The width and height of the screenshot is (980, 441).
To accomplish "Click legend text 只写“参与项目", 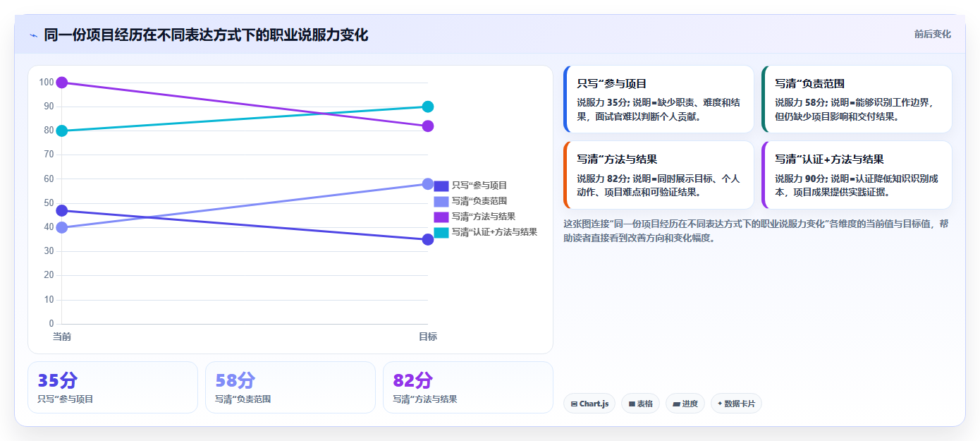I will [479, 186].
